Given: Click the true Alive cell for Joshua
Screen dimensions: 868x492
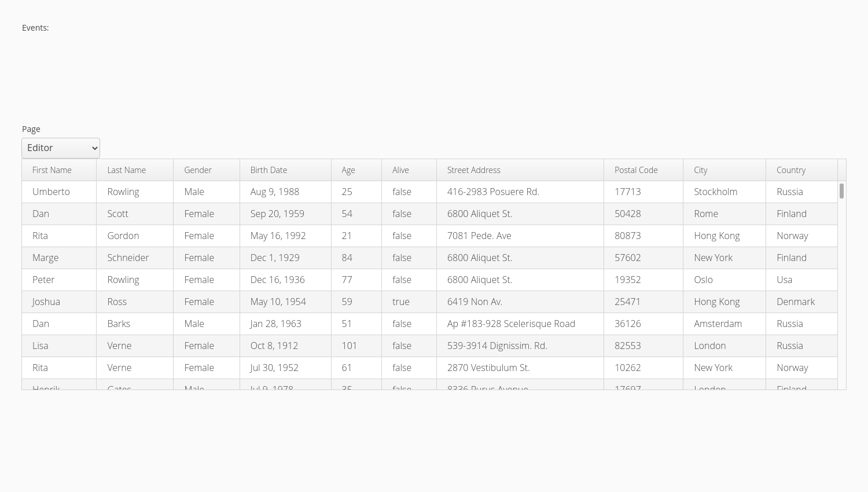Looking at the screenshot, I should (x=409, y=302).
